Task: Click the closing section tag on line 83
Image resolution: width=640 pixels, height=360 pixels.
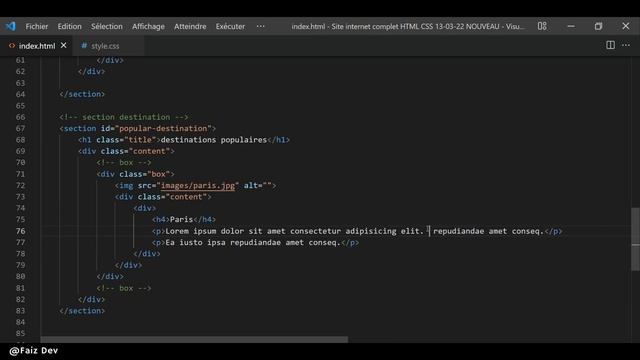Action: (82, 311)
